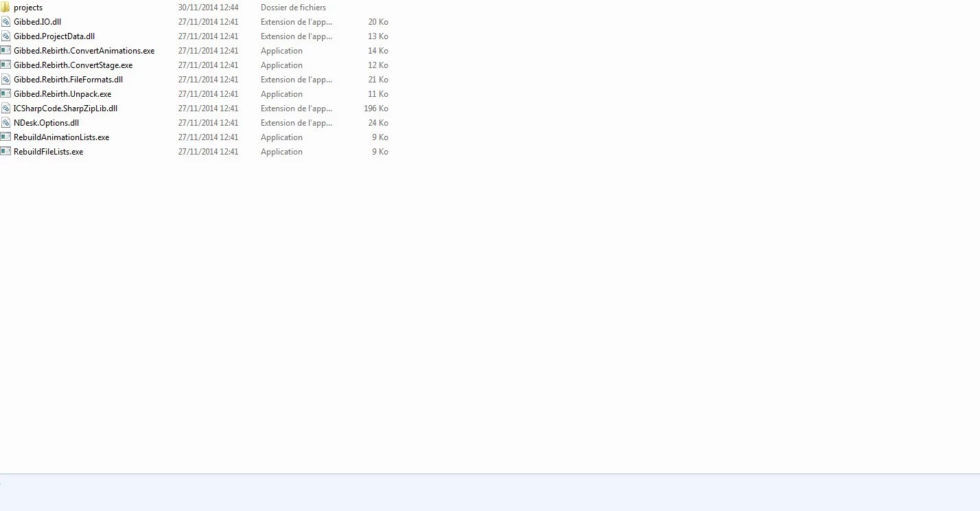Click the Application type of ConvertStage.exe

click(x=281, y=65)
